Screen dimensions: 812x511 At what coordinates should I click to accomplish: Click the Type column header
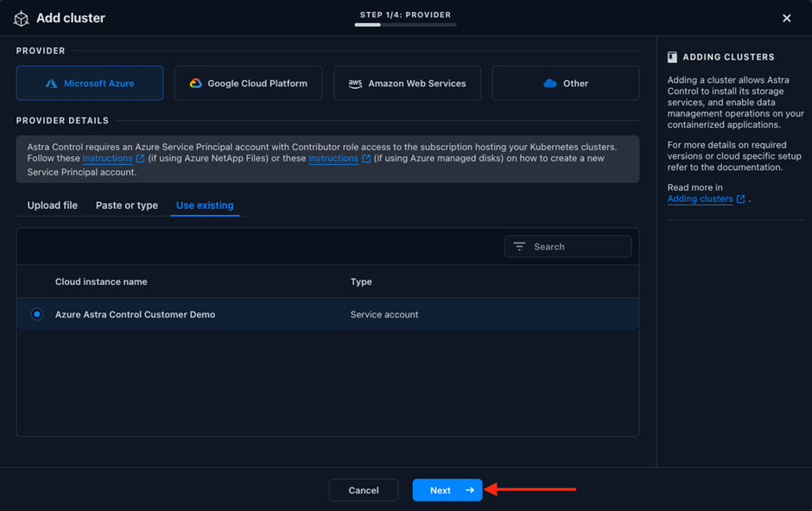tap(361, 282)
